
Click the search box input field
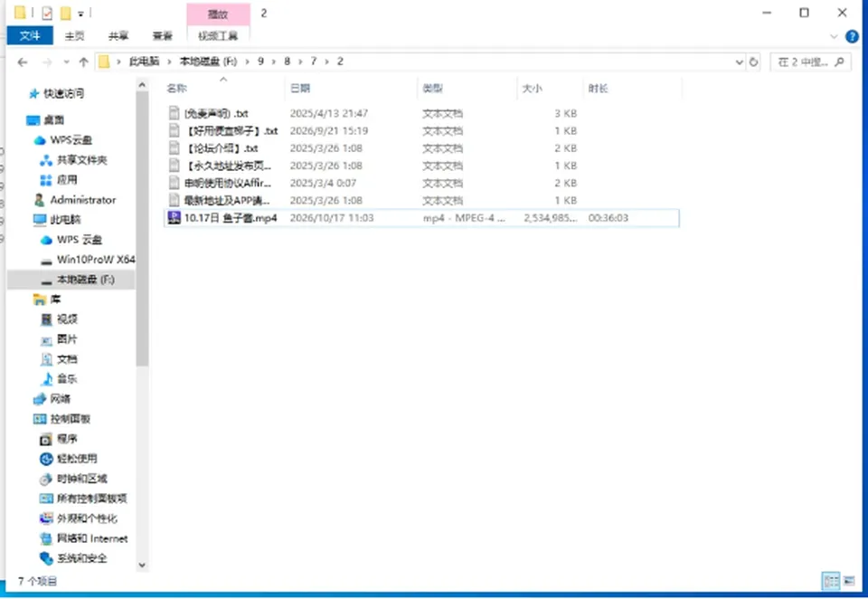[803, 62]
